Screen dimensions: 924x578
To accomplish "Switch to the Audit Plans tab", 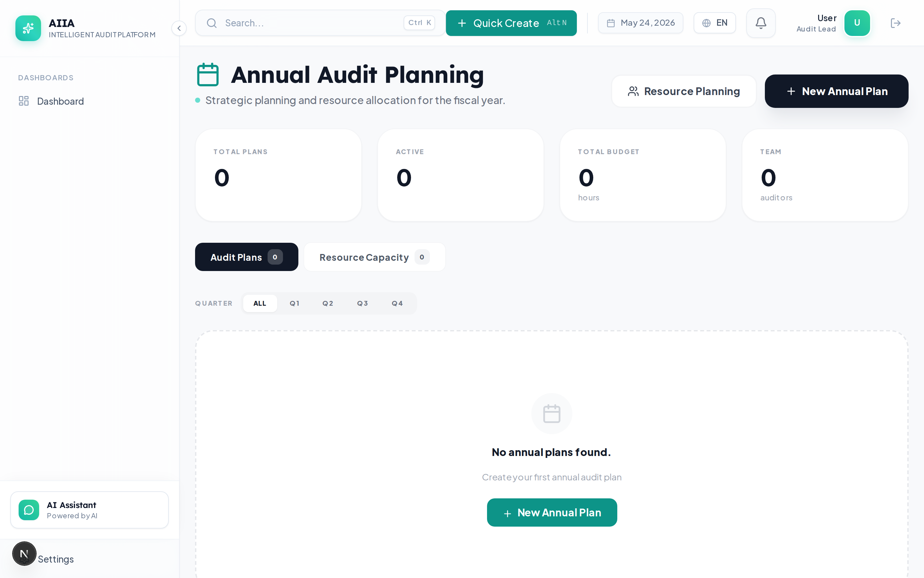I will 246,257.
